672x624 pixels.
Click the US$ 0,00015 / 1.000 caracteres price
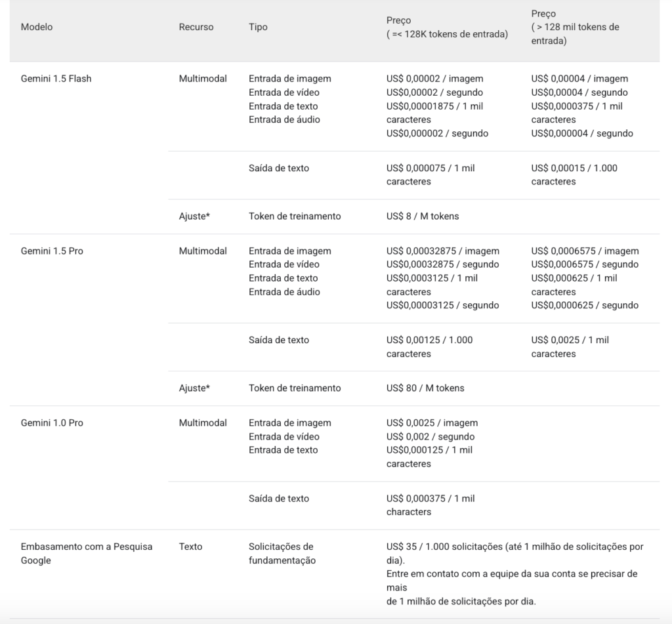pyautogui.click(x=574, y=175)
